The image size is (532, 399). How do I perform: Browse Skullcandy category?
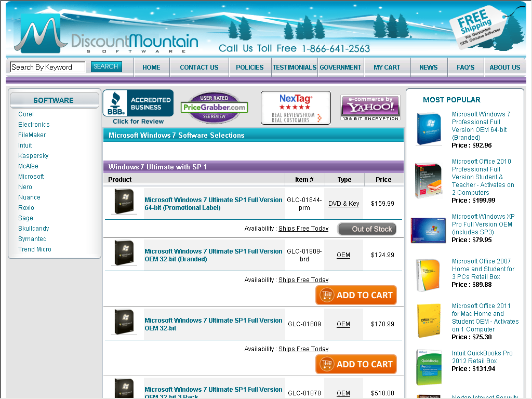[x=34, y=229]
